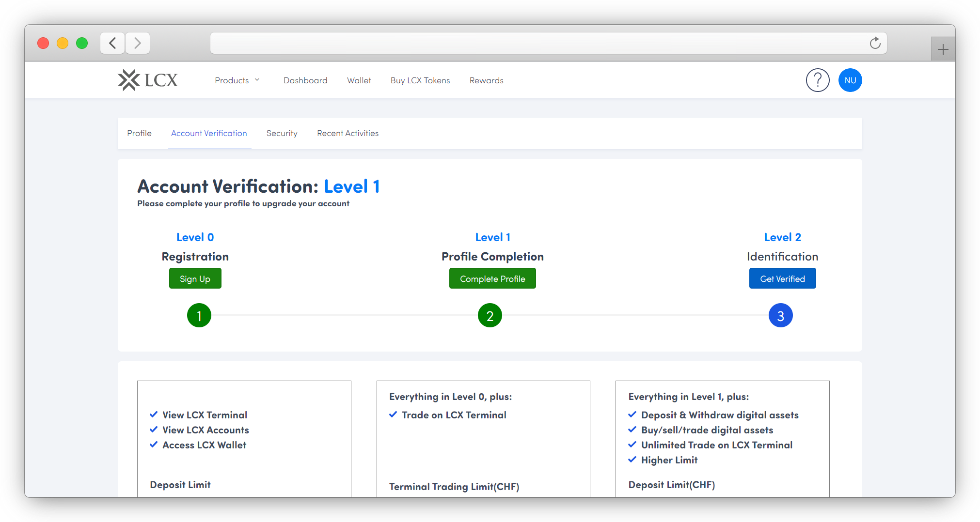The height and width of the screenshot is (522, 980).
Task: Reload the page with the refresh icon
Action: [x=875, y=43]
